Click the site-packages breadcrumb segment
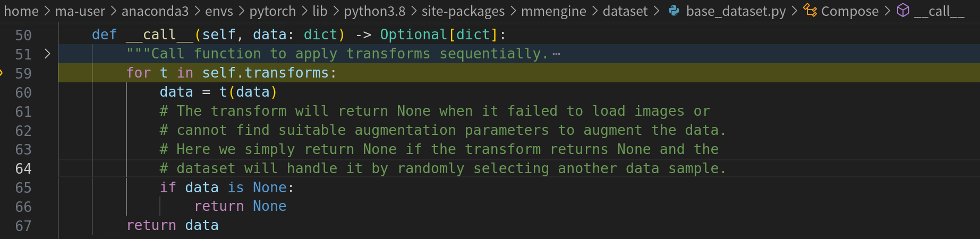This screenshot has width=980, height=239. [463, 11]
